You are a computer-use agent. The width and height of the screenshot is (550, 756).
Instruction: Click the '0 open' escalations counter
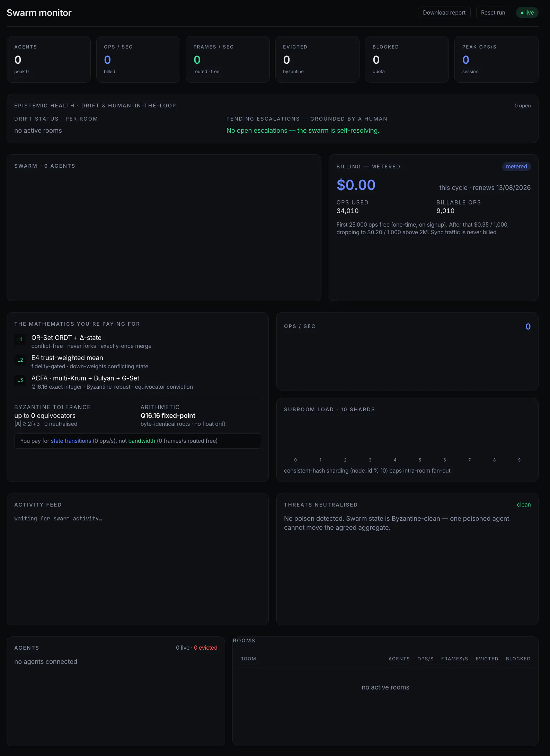(x=522, y=106)
